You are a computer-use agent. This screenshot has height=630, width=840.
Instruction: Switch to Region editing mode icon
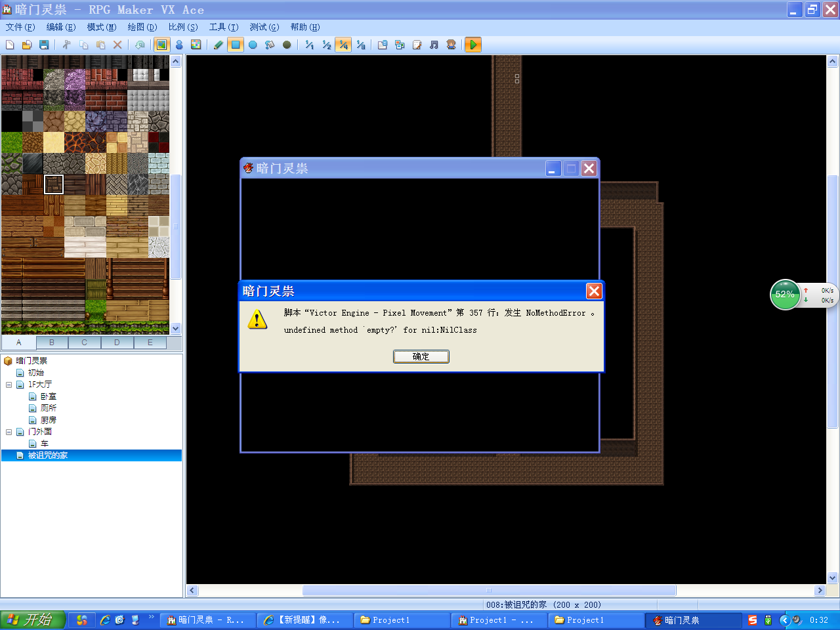196,45
